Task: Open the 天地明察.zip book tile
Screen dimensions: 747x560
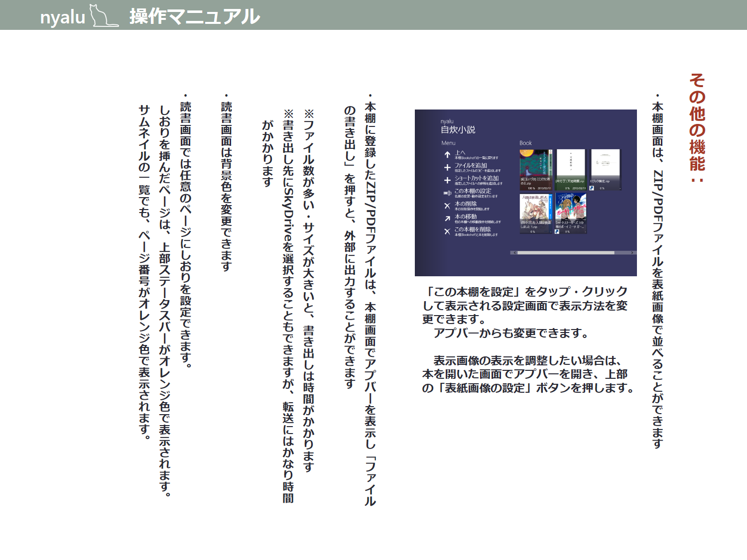Action: (x=571, y=170)
